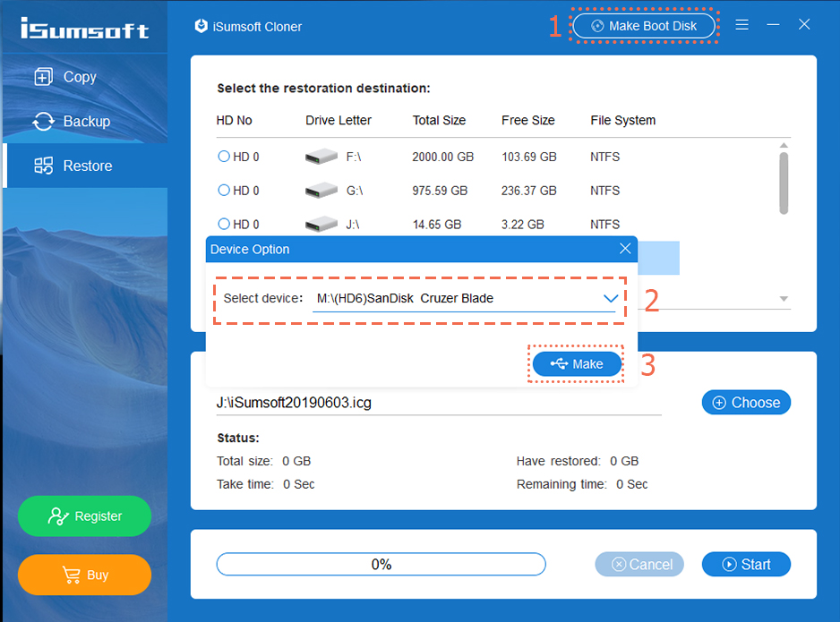
Task: Click the 0% progress bar
Action: [381, 565]
